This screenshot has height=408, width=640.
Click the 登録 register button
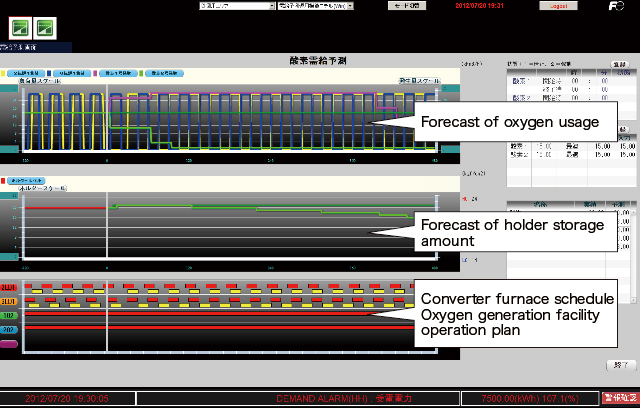click(620, 64)
